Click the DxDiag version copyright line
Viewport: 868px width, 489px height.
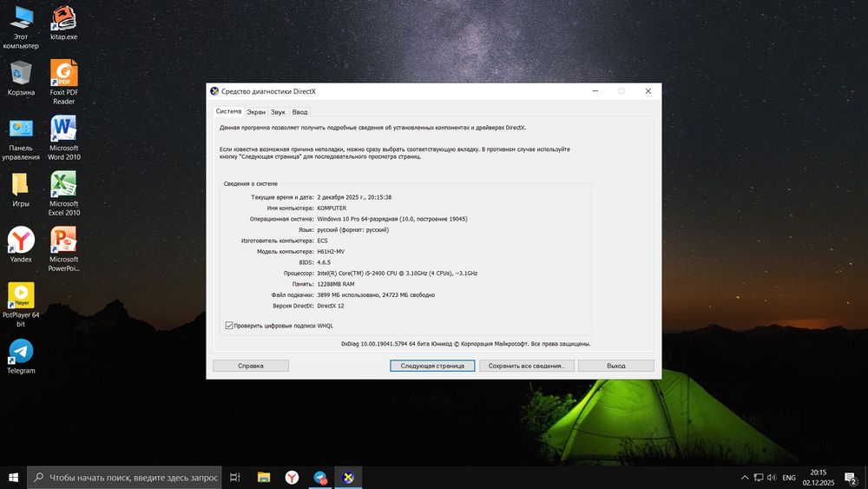(x=465, y=344)
